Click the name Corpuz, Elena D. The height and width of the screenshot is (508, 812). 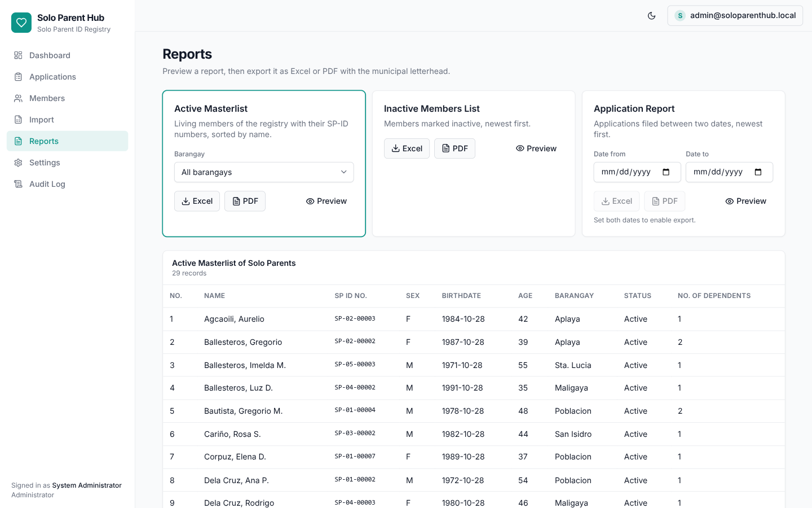pos(235,457)
